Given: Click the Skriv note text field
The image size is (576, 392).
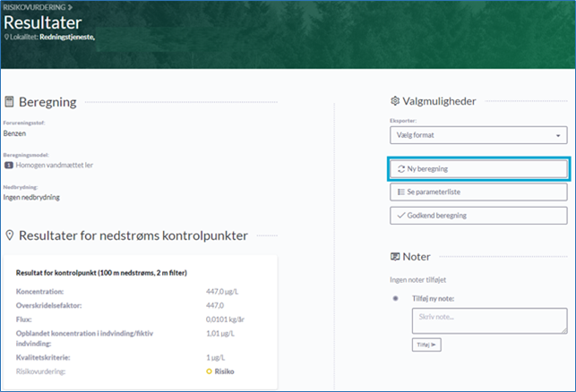Looking at the screenshot, I should (x=489, y=320).
